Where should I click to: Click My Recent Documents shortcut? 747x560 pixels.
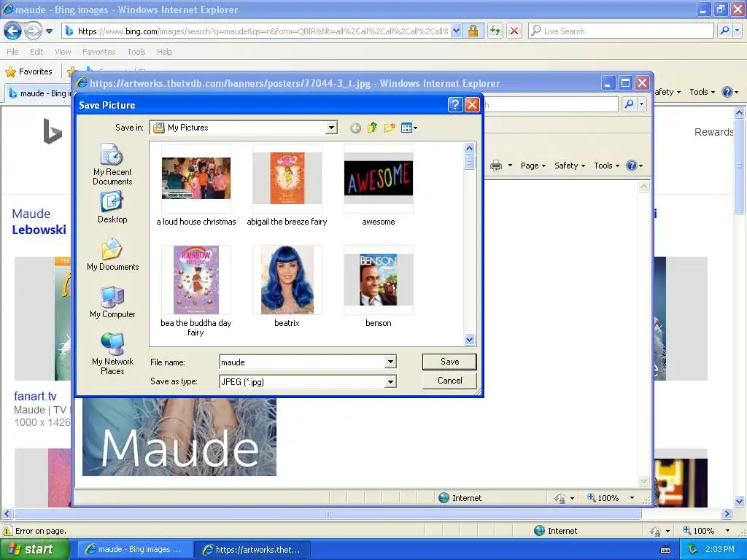(112, 165)
